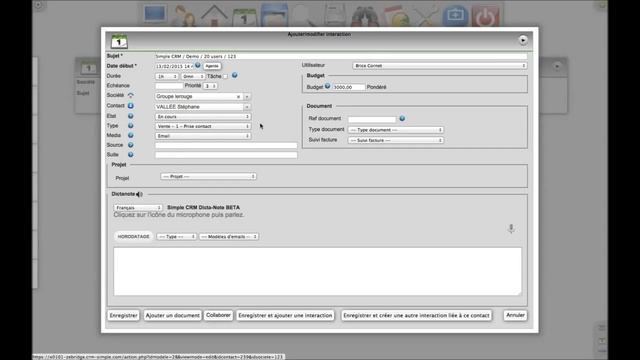Click the Collaborer button
Image resolution: width=640 pixels, height=360 pixels.
click(218, 315)
